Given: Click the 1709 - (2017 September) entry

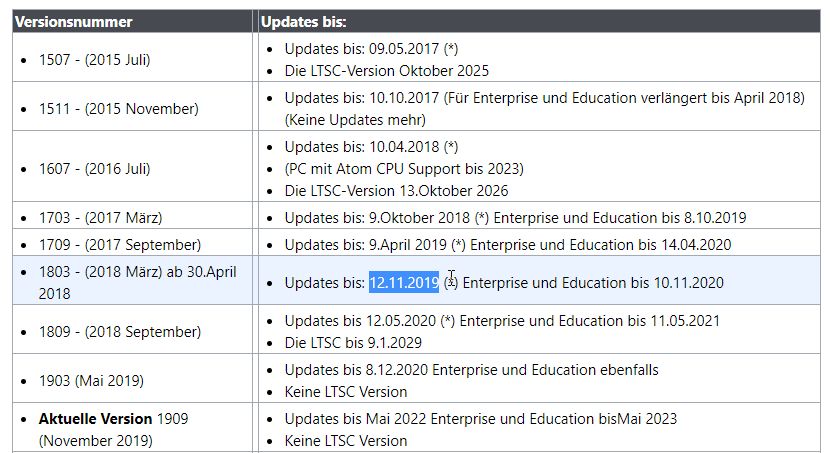Looking at the screenshot, I should point(120,244).
